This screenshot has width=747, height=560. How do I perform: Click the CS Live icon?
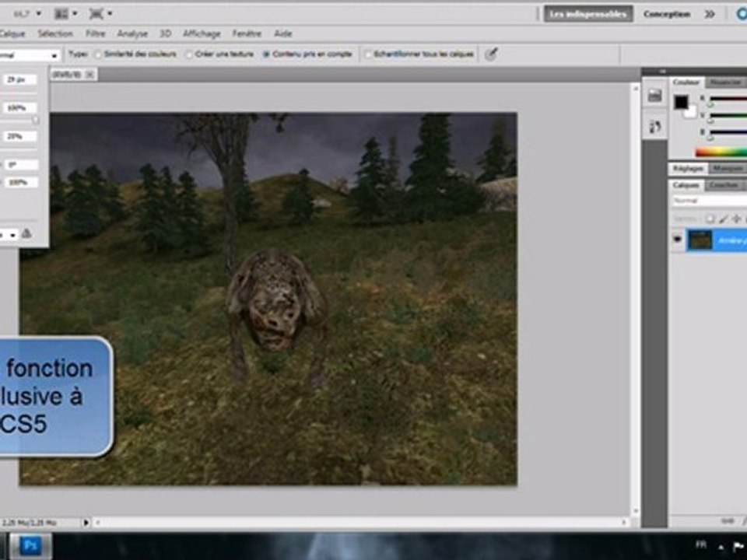click(x=742, y=14)
